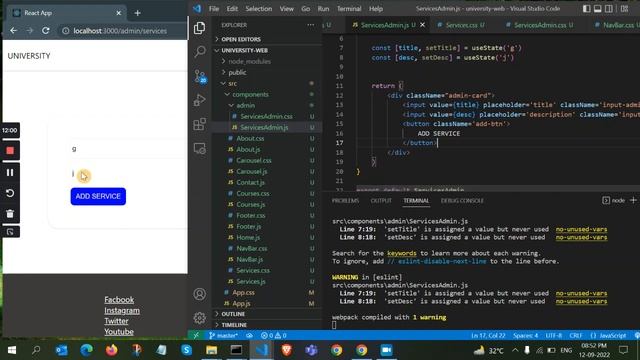Toggle primary sidebar layout icon
This screenshot has width=640, height=360.
[587, 9]
